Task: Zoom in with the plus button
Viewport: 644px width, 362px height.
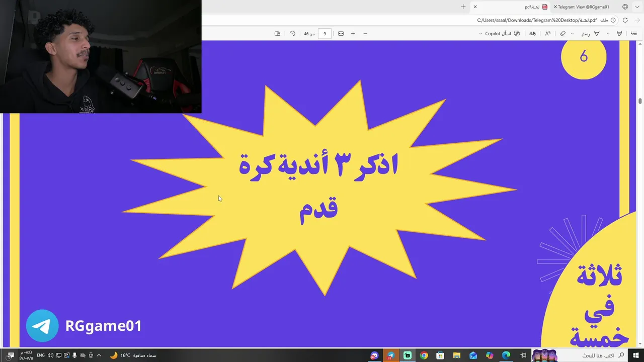Action: click(353, 33)
